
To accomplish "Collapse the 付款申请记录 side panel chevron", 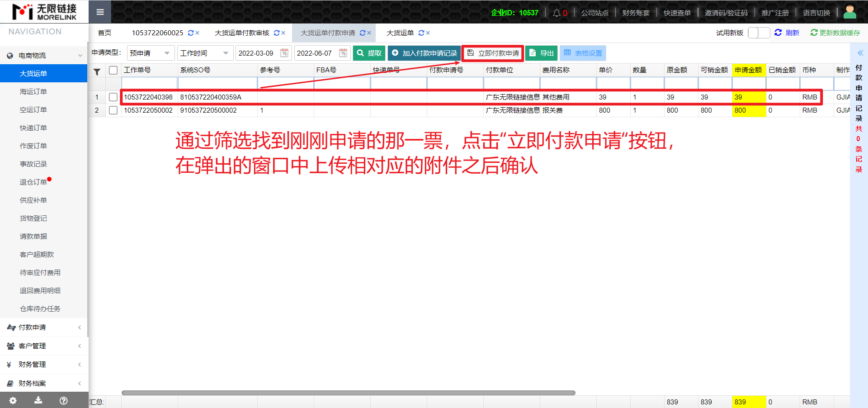I will (x=860, y=53).
